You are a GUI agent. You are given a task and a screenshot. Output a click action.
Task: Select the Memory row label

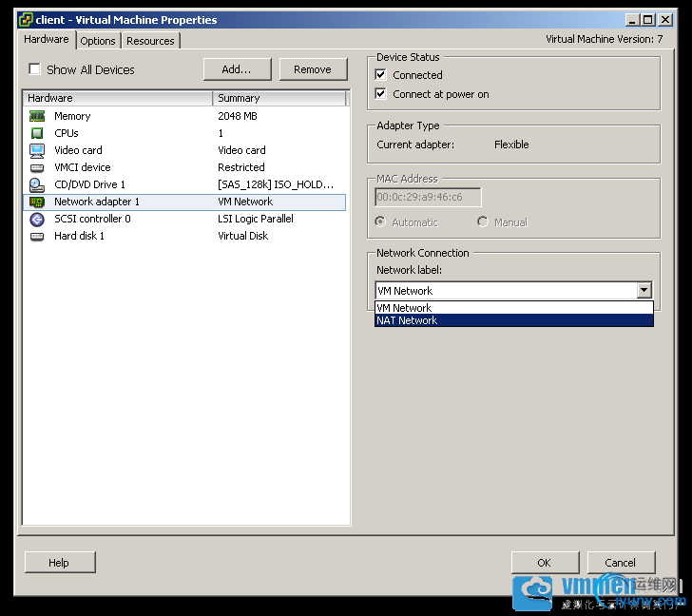click(x=72, y=116)
